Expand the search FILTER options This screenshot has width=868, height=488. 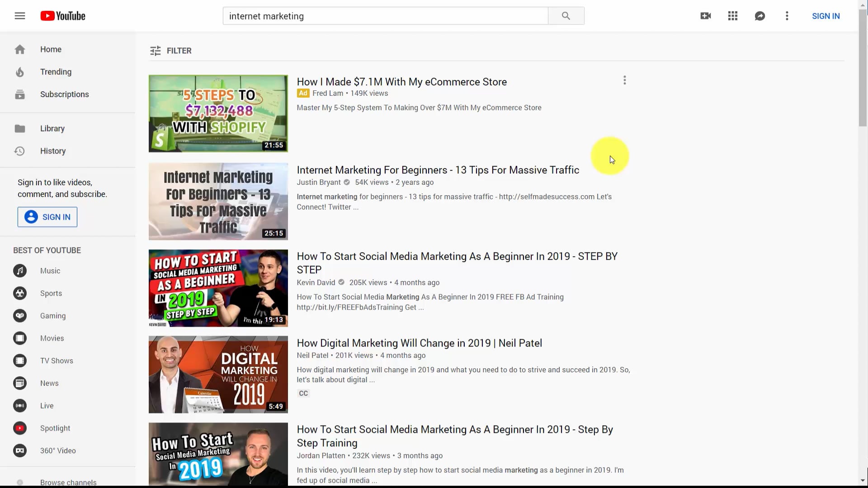[171, 51]
